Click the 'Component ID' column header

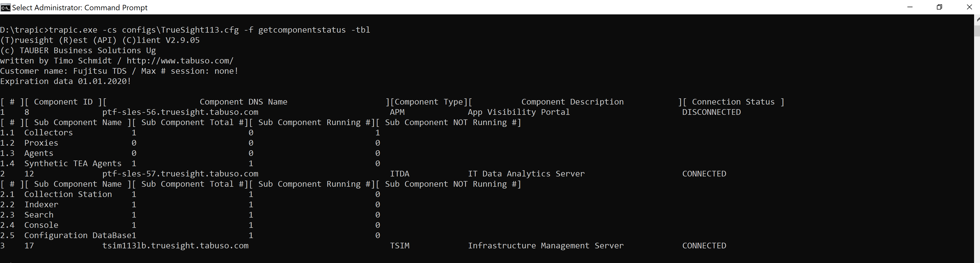[63, 102]
